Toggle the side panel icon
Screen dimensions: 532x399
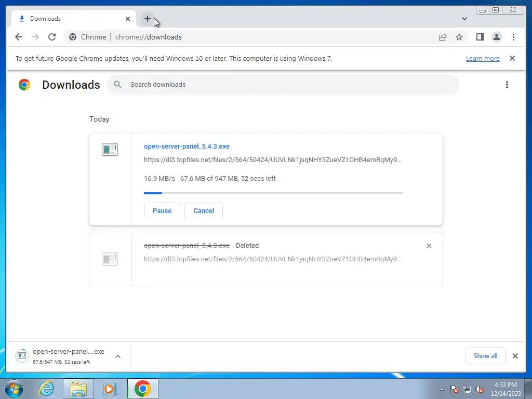tap(480, 37)
